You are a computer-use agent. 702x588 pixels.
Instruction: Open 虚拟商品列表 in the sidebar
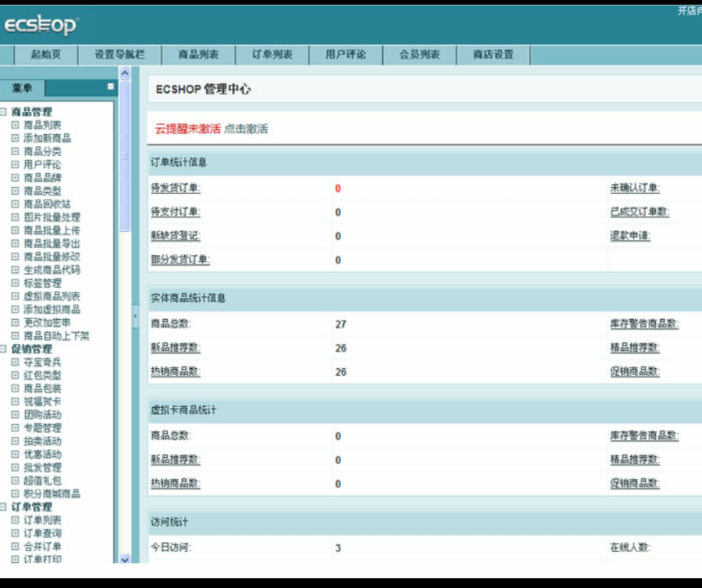pyautogui.click(x=52, y=296)
